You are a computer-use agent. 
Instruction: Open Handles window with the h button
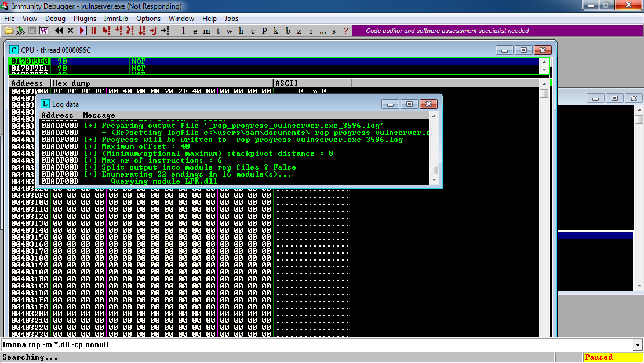[x=241, y=31]
